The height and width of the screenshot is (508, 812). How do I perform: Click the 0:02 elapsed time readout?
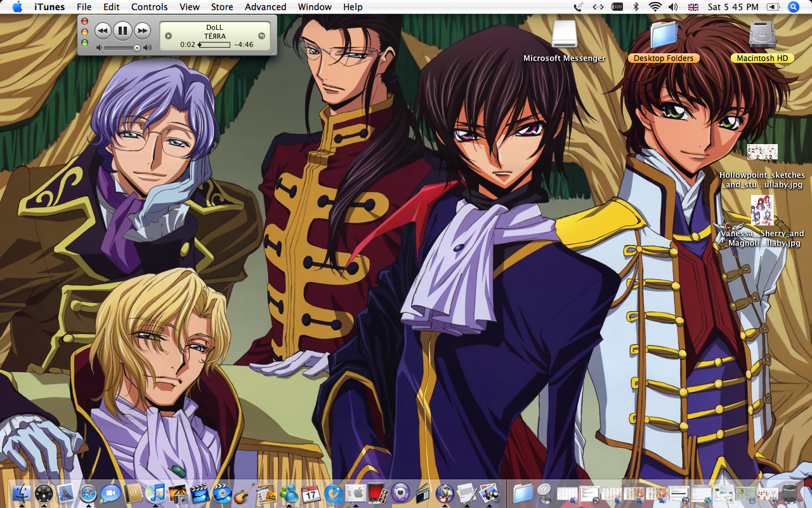click(188, 45)
